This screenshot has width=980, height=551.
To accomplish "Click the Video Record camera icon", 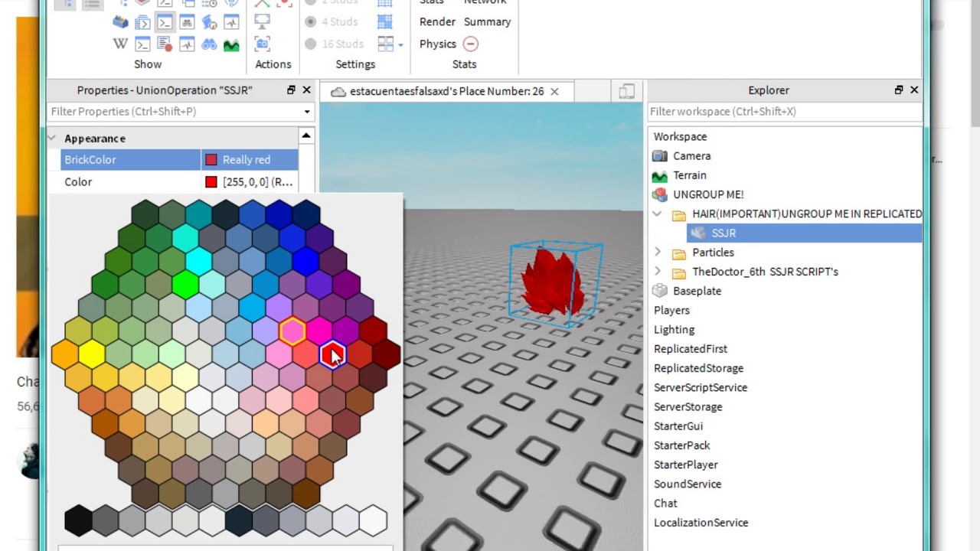I will (263, 44).
